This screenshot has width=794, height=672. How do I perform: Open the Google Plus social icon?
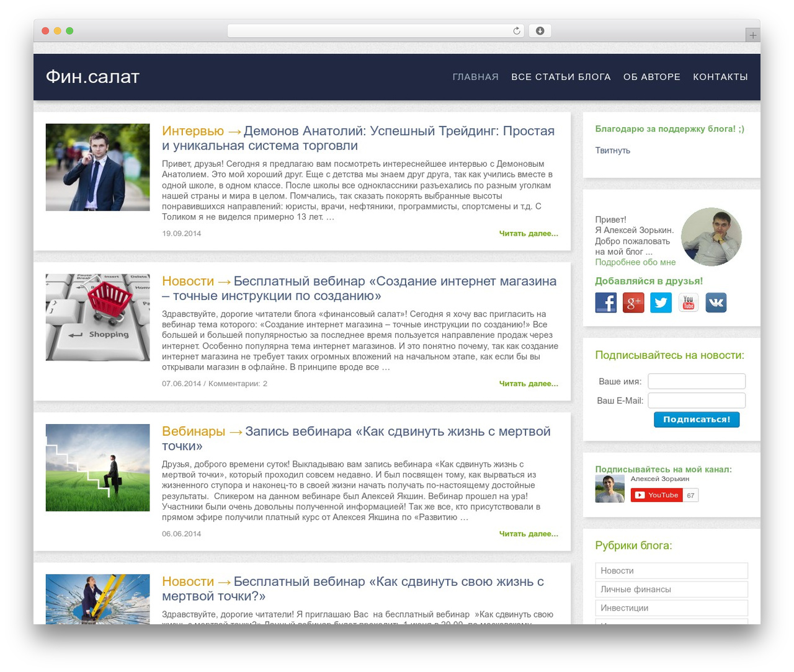point(633,303)
